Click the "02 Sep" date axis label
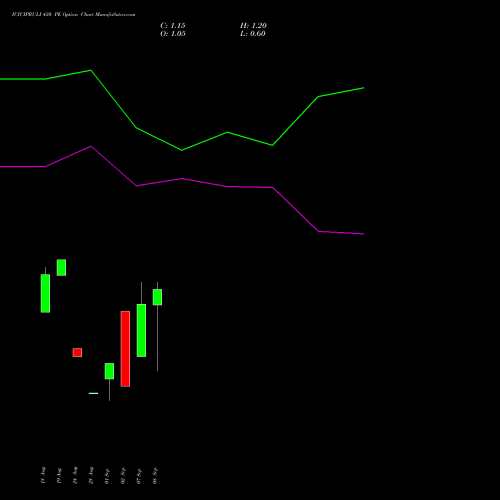 click(x=123, y=476)
